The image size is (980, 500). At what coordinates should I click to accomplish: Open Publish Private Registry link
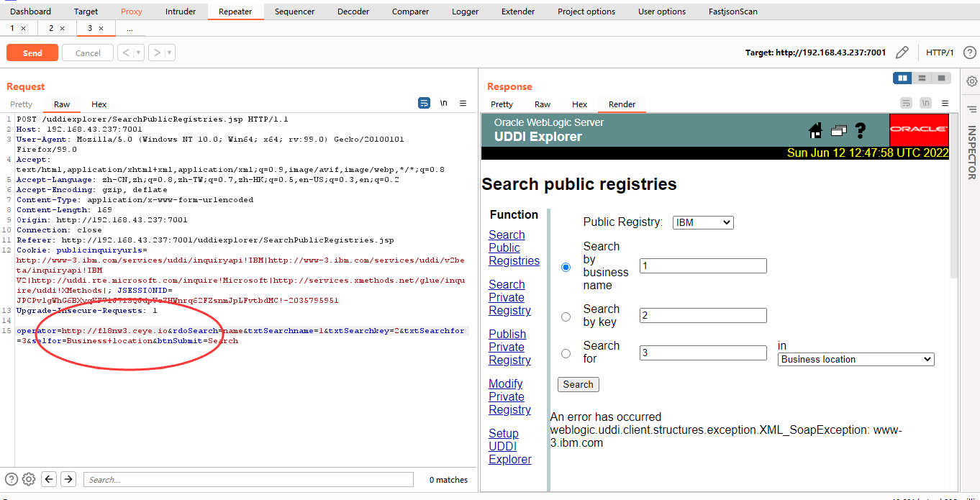509,347
